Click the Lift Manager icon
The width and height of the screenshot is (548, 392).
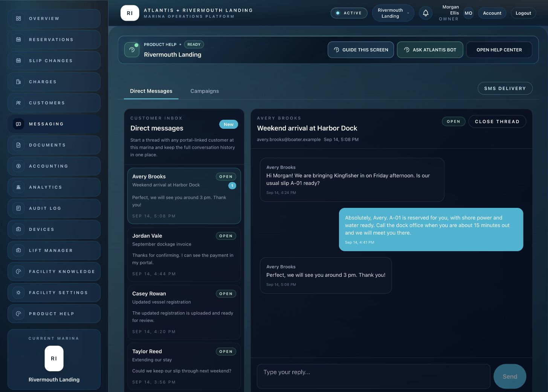tap(18, 250)
